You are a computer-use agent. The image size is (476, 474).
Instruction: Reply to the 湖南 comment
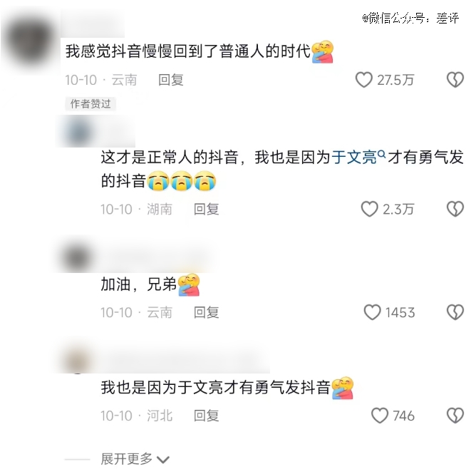[207, 210]
